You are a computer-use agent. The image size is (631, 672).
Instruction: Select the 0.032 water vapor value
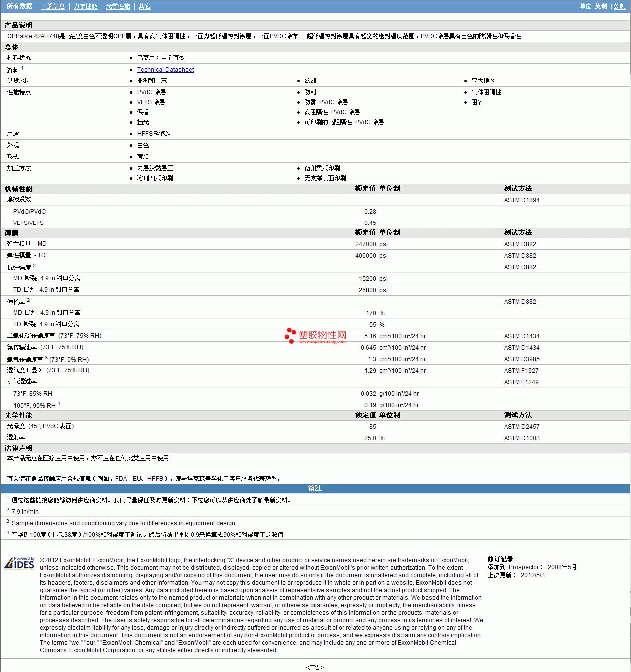(x=369, y=394)
